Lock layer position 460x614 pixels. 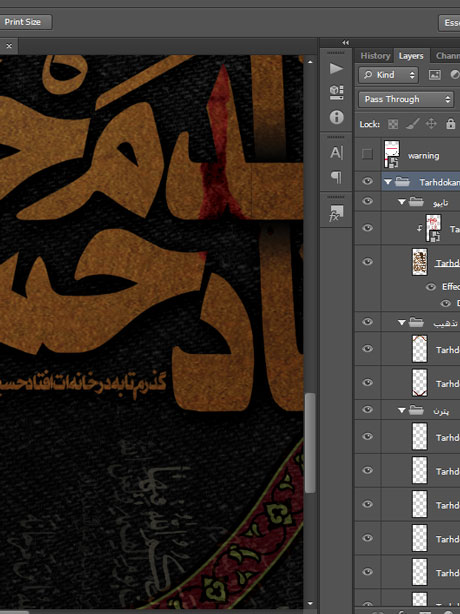point(431,124)
